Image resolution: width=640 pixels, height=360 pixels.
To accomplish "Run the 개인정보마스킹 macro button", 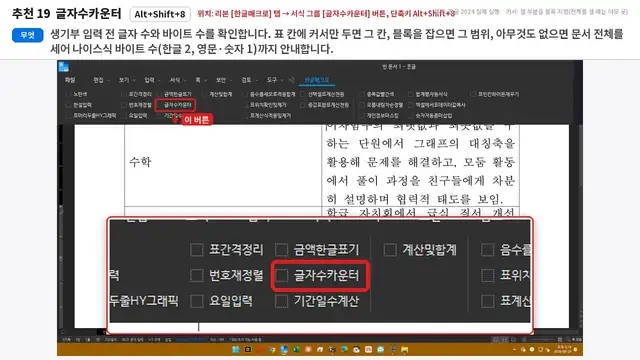I will (x=379, y=116).
